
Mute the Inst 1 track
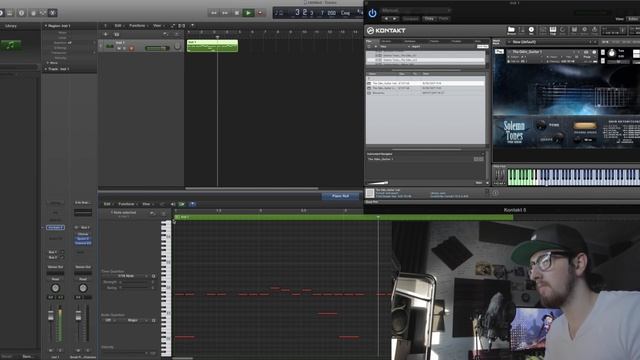pos(119,48)
